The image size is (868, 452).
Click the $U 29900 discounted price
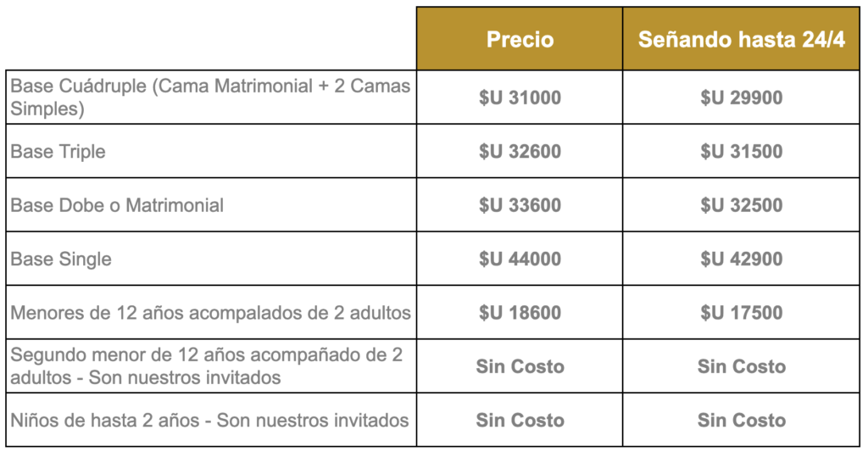pos(741,98)
